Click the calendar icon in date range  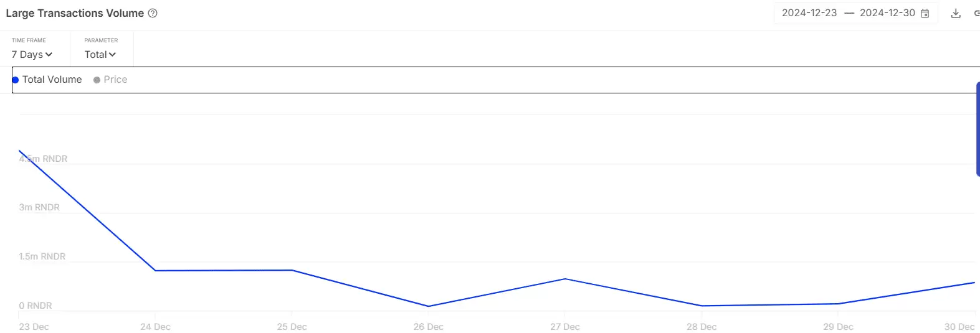[925, 13]
